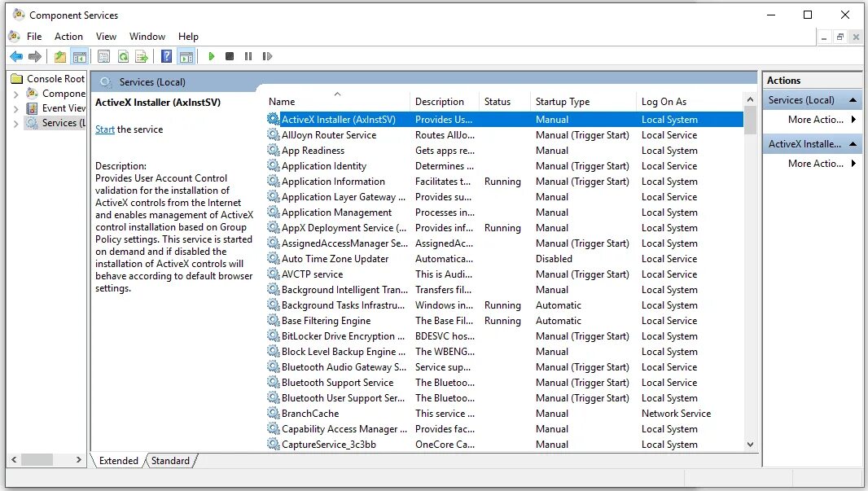The height and width of the screenshot is (491, 868).
Task: Select the Block Level Backup Engine service
Action: pyautogui.click(x=504, y=352)
